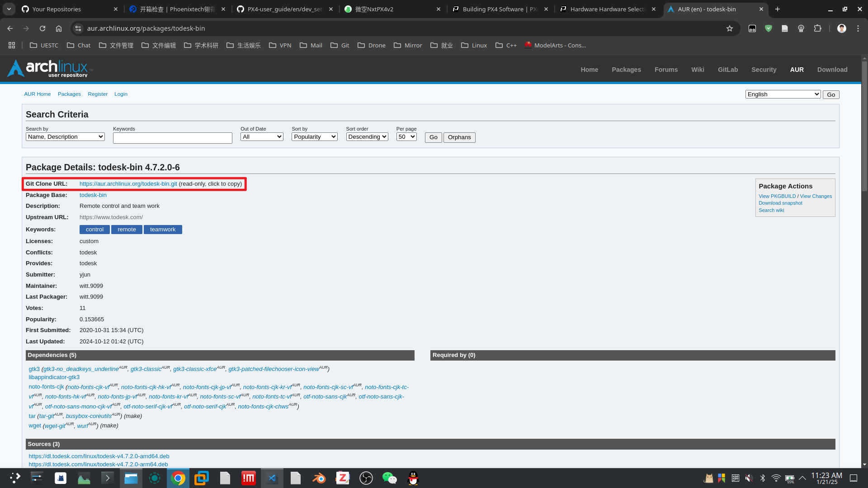Click the control keyword tag
The height and width of the screenshot is (488, 868).
coord(94,230)
